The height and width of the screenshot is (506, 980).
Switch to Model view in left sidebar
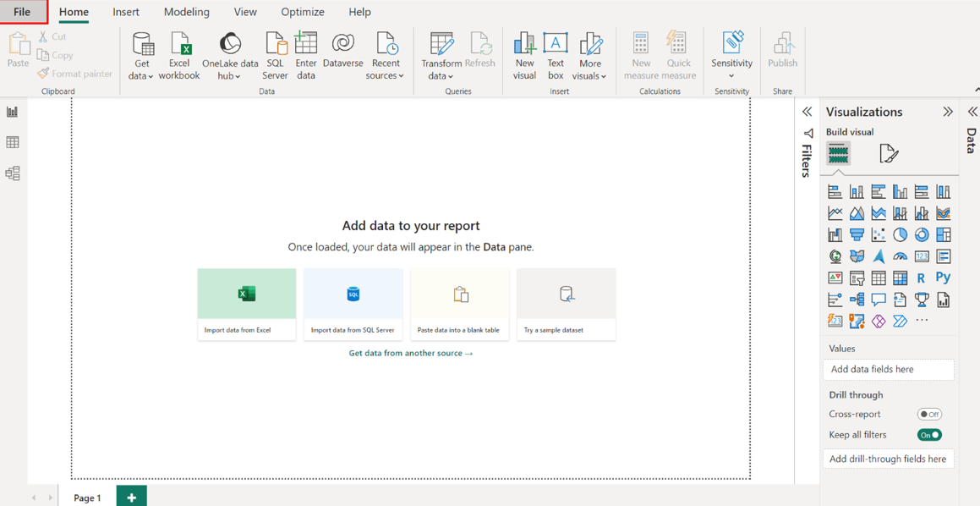click(13, 173)
